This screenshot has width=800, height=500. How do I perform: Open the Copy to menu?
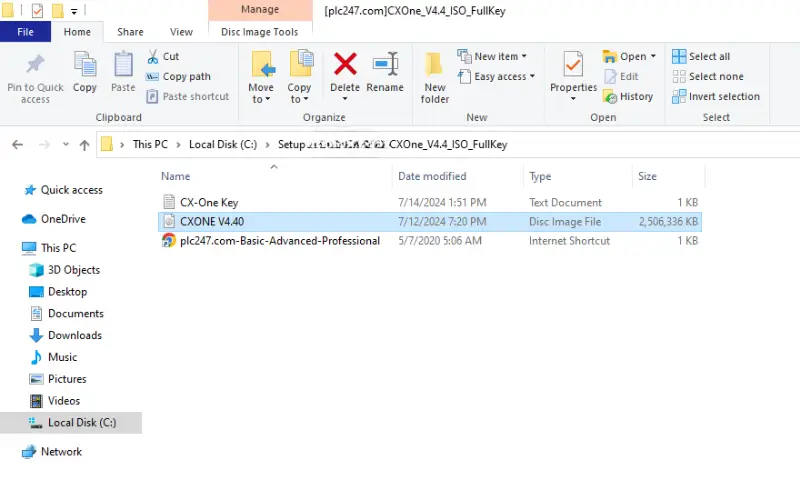click(299, 77)
